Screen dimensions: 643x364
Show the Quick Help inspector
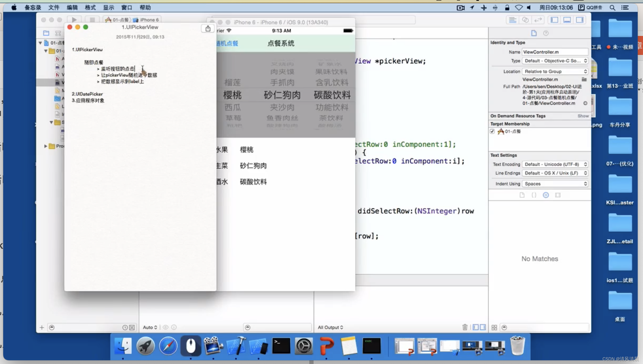(546, 33)
